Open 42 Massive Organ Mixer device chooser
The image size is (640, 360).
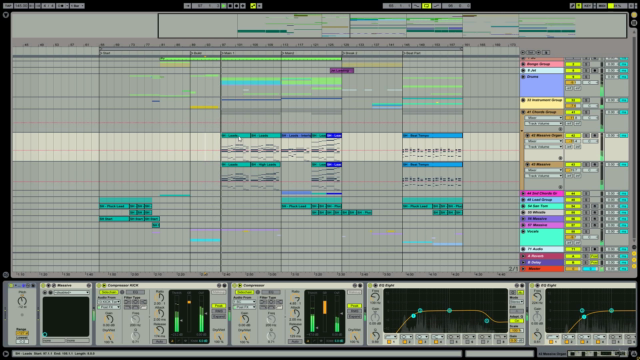(545, 141)
